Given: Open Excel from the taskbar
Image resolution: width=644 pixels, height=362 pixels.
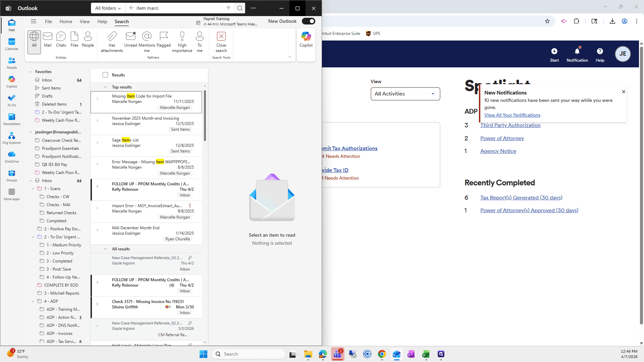Looking at the screenshot, I should tap(426, 354).
